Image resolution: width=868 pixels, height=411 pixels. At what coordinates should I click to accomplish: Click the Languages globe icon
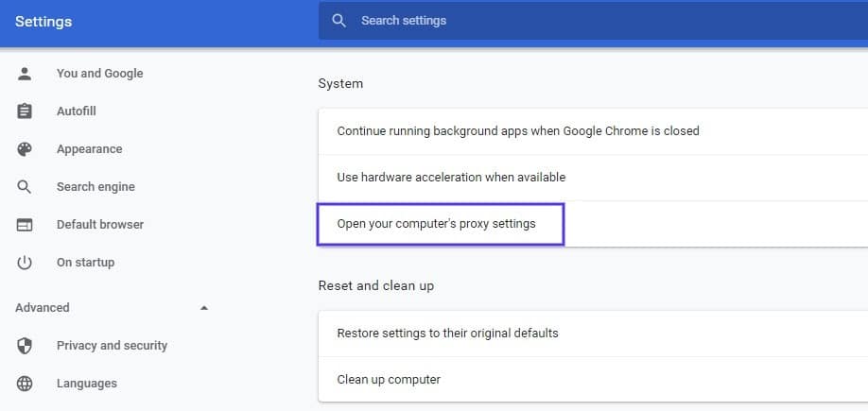pos(25,384)
